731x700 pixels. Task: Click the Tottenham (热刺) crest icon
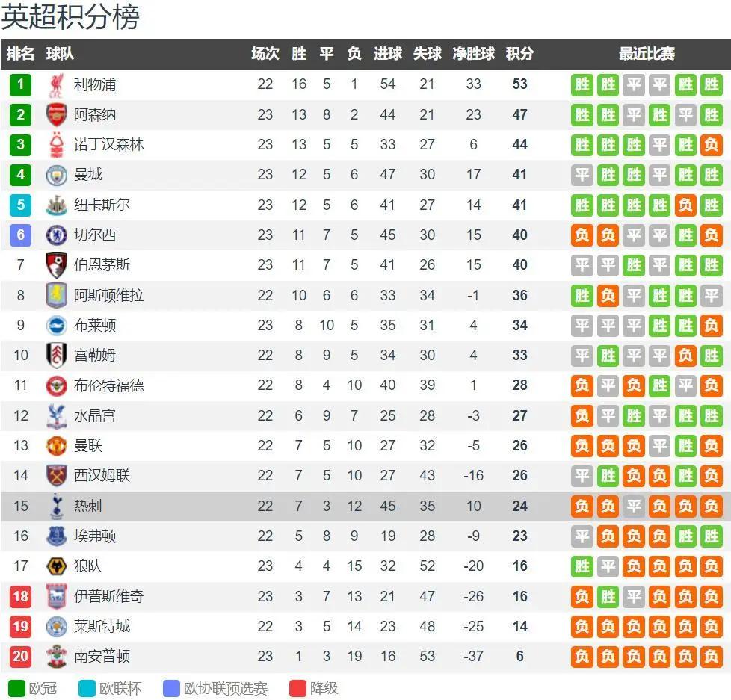pos(57,507)
